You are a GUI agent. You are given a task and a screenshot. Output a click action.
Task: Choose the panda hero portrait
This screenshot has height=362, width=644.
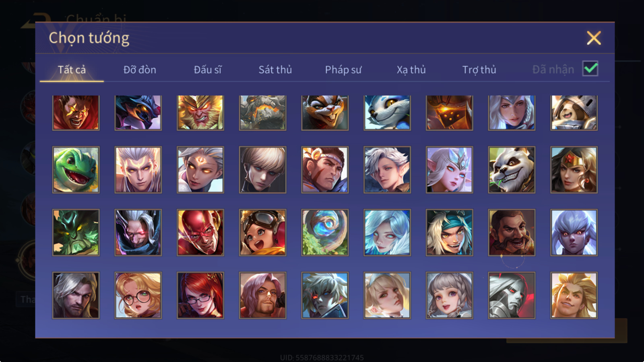click(512, 170)
